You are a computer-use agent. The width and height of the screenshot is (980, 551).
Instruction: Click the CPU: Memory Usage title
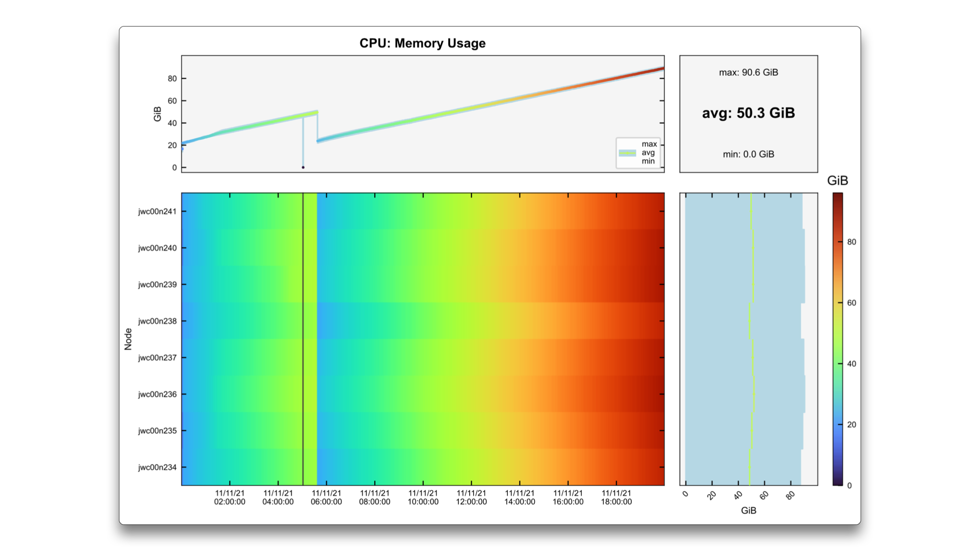[x=422, y=43]
